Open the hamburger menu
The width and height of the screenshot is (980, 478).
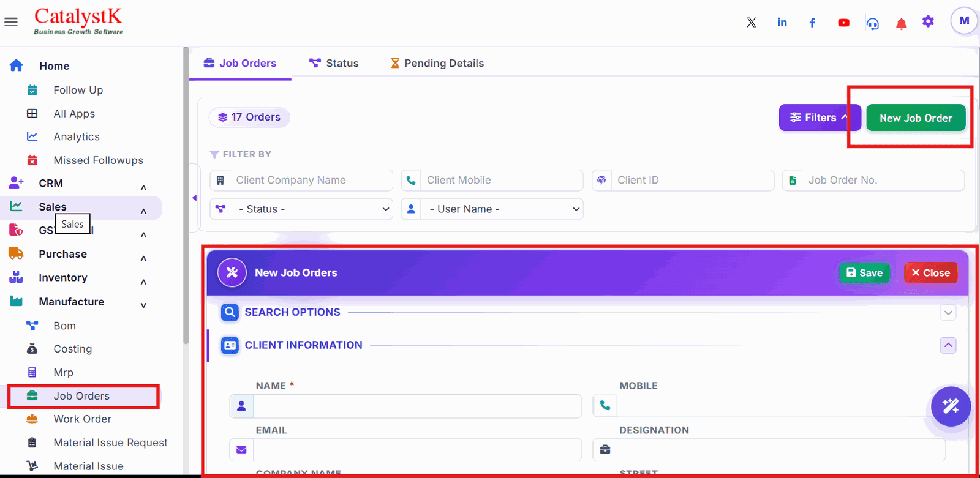point(11,22)
